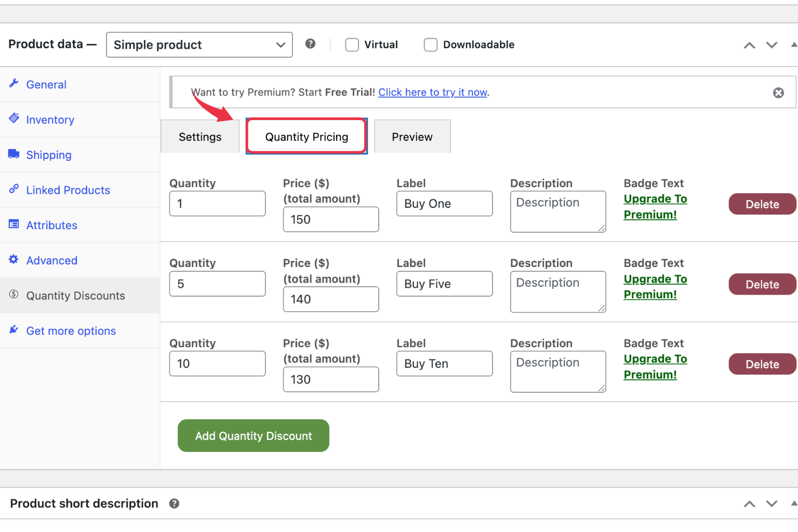The height and width of the screenshot is (532, 798).
Task: Click the Inventory tag icon
Action: click(x=14, y=118)
